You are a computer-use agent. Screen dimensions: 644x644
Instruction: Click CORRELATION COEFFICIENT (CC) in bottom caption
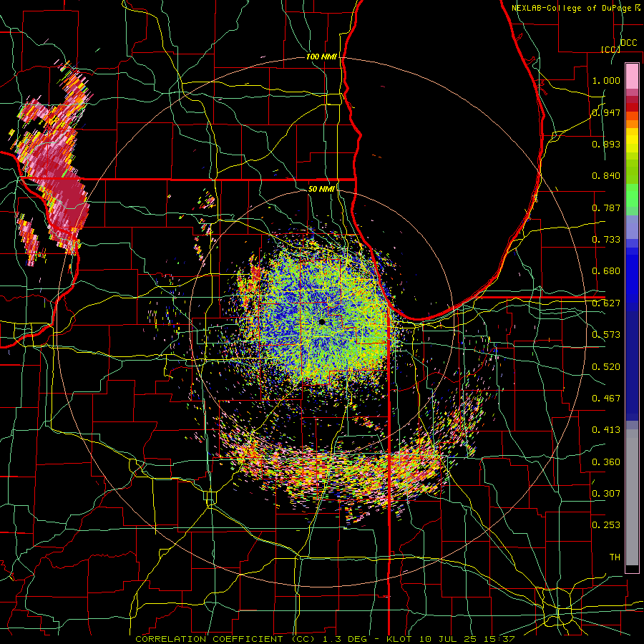pos(225,639)
